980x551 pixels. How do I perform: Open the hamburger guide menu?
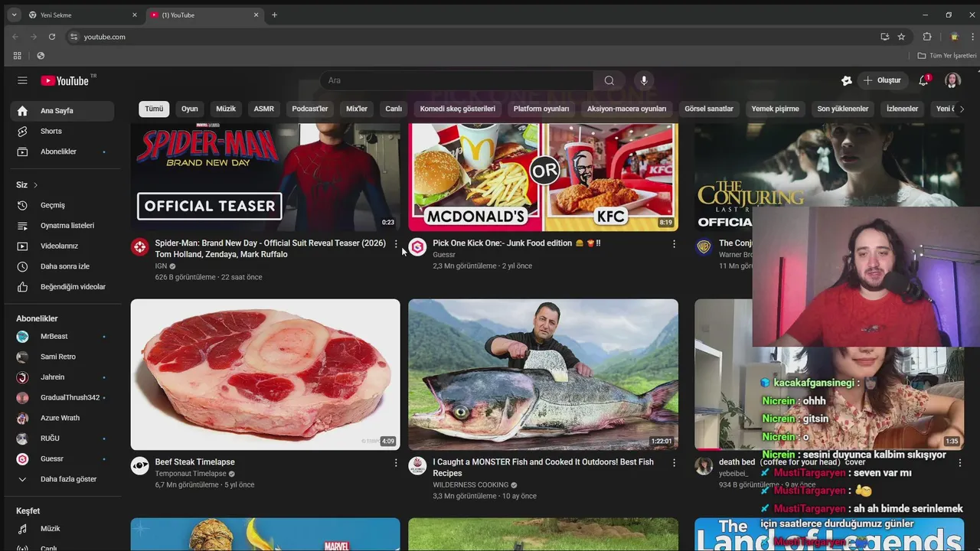pyautogui.click(x=22, y=80)
